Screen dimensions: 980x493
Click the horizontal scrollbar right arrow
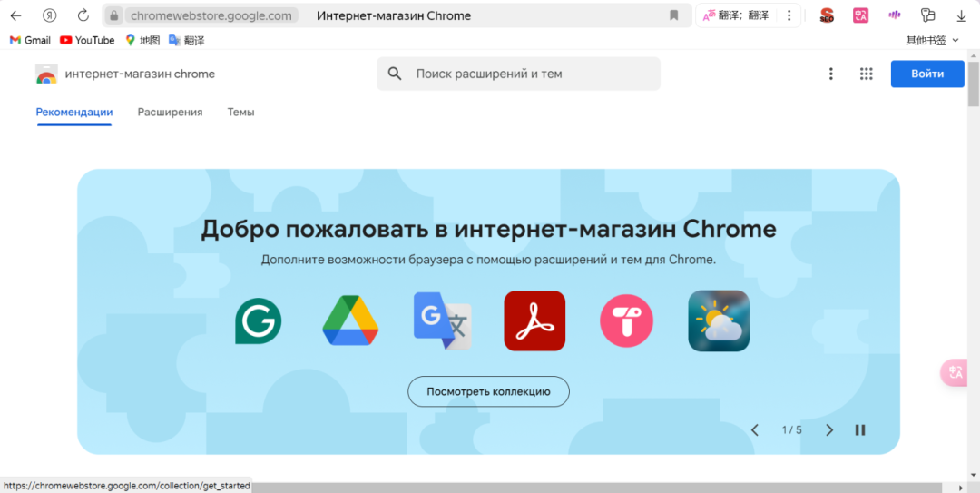pyautogui.click(x=961, y=488)
